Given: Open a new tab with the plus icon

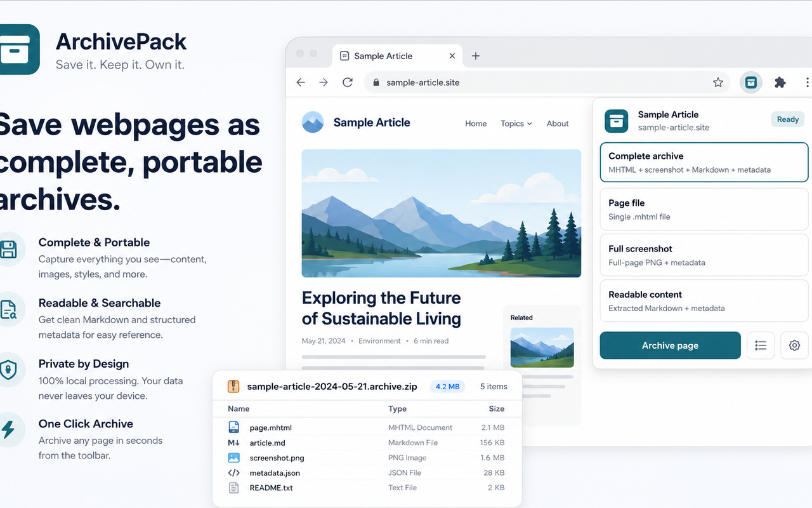Looking at the screenshot, I should tap(476, 56).
